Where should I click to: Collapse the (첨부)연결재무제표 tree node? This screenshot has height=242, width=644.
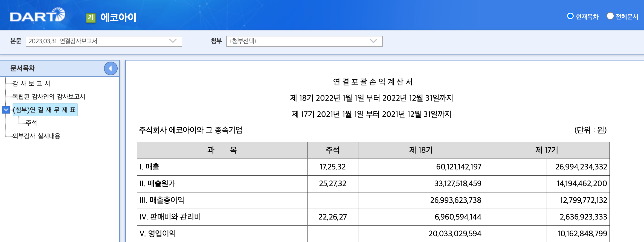(x=6, y=110)
